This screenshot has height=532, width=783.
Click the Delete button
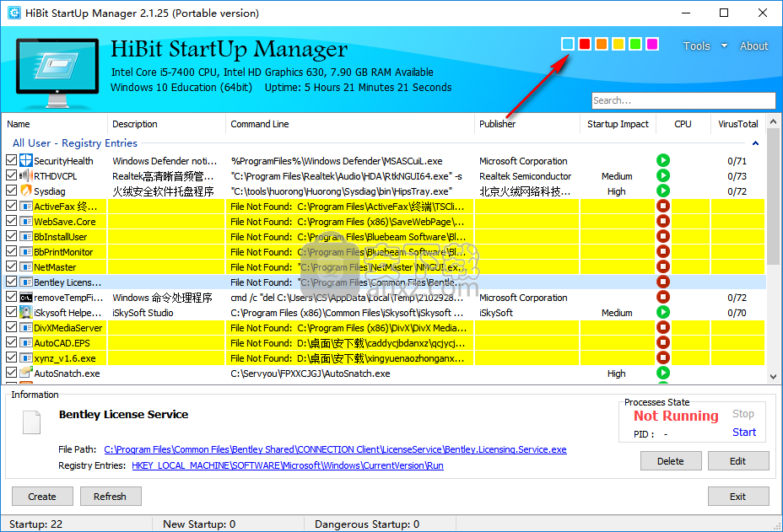tap(671, 460)
